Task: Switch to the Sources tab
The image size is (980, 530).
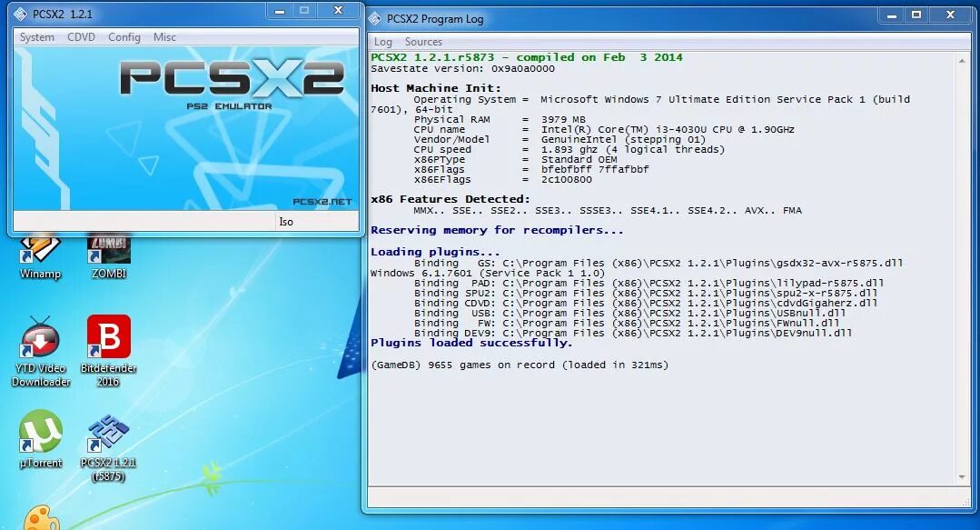Action: [x=423, y=42]
